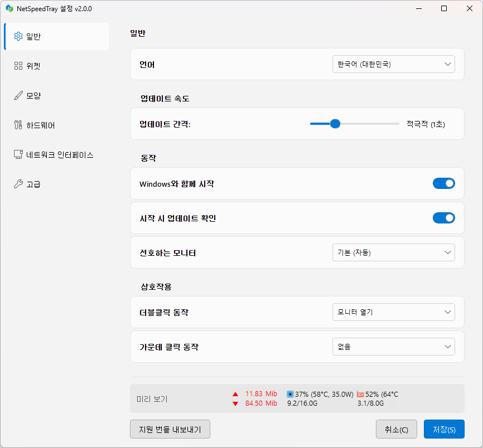Click the 취소(C) button
The width and height of the screenshot is (483, 448).
396,429
